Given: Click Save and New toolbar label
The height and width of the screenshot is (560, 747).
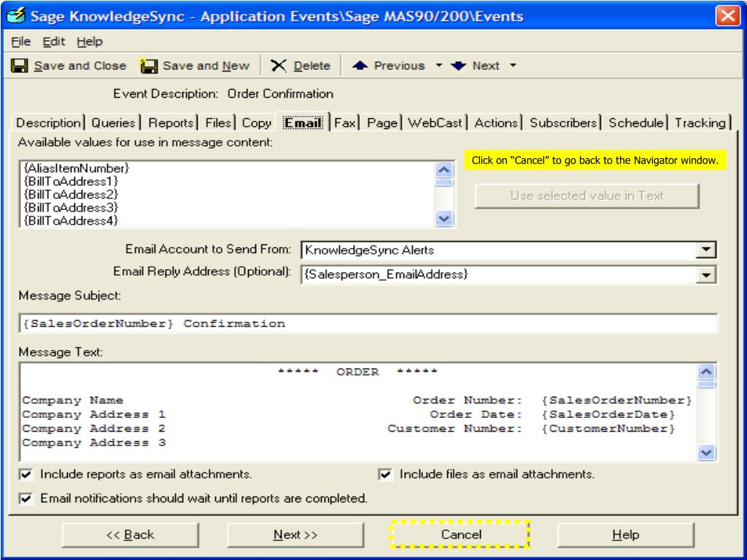Looking at the screenshot, I should [x=206, y=66].
